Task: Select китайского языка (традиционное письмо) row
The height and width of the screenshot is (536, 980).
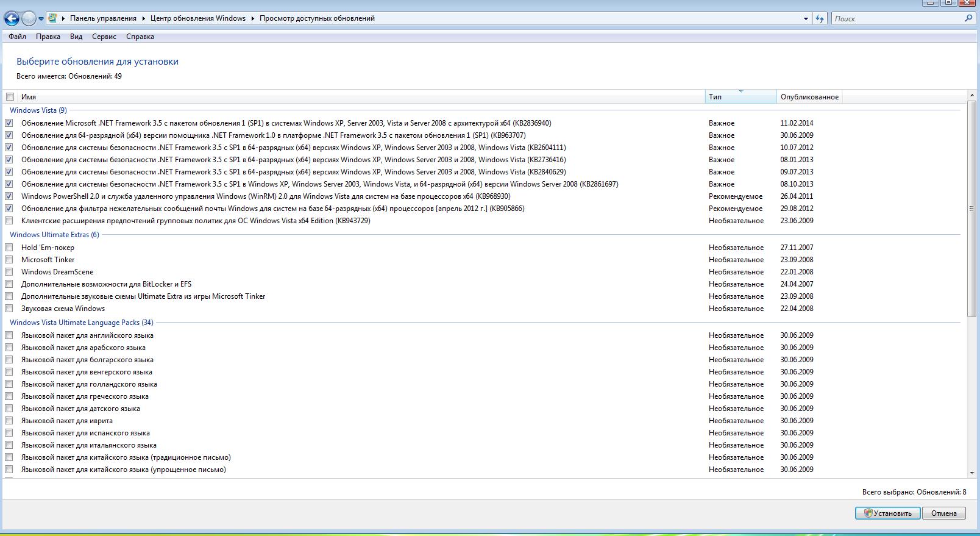Action: [x=126, y=457]
